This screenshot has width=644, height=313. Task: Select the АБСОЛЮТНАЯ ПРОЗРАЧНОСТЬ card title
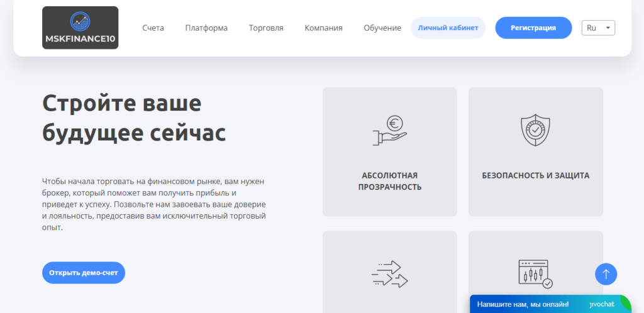pos(390,181)
